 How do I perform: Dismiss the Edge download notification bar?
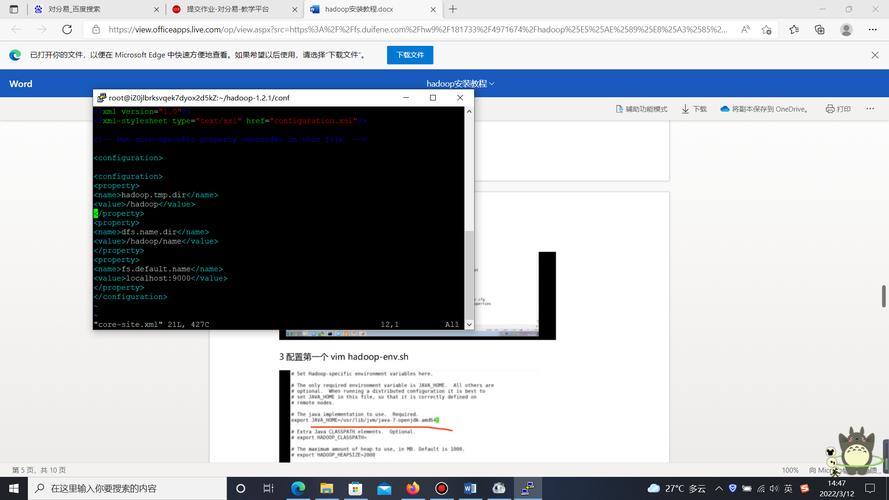[x=875, y=55]
